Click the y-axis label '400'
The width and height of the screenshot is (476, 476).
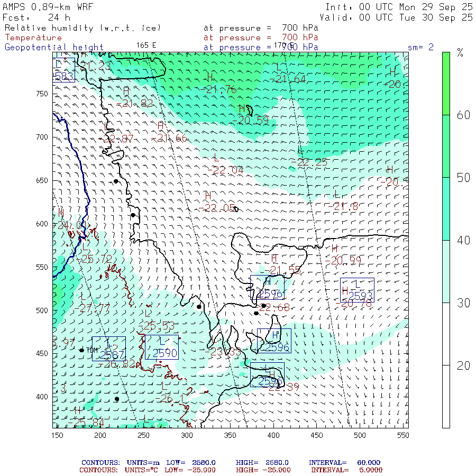(42, 397)
